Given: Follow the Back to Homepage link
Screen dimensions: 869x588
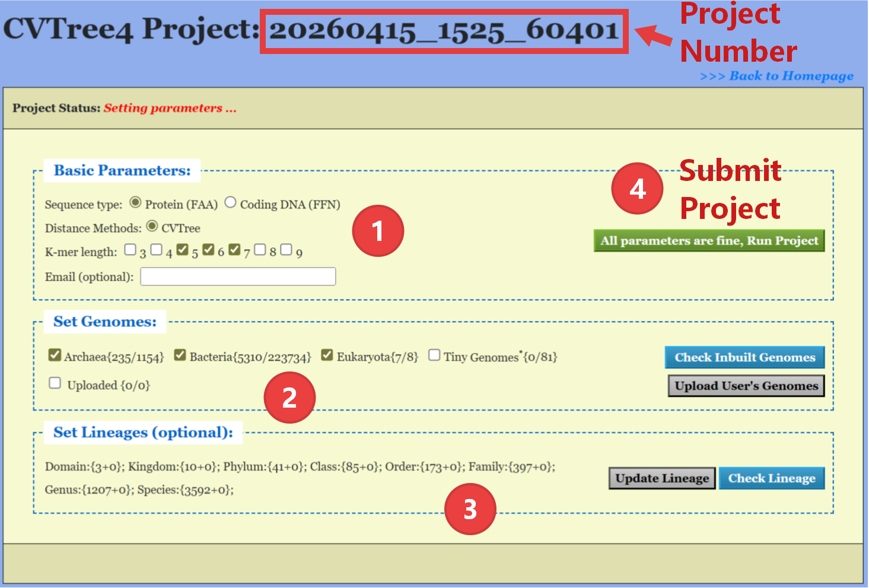Looking at the screenshot, I should (776, 76).
